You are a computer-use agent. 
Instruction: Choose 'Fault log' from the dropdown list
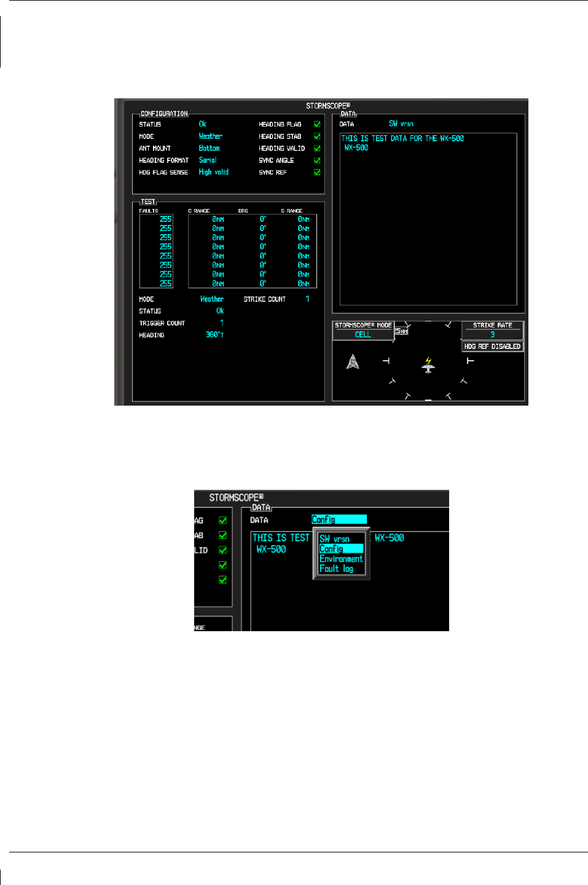coord(337,569)
